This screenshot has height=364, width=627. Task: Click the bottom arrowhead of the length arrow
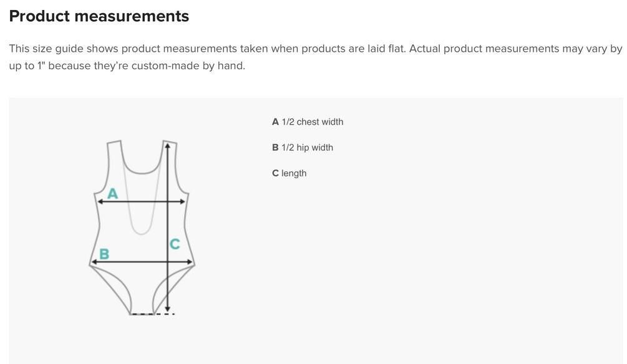point(167,309)
